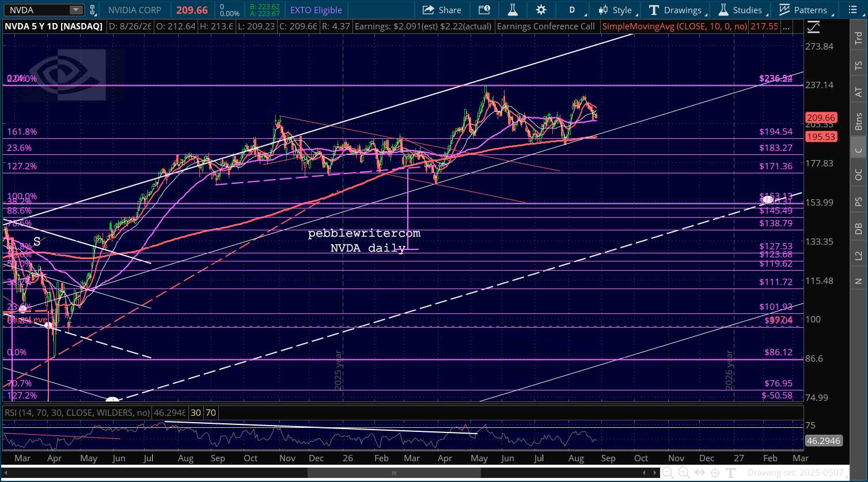Click the 209.66 last price axis tag
This screenshot has height=482, width=868.
821,117
